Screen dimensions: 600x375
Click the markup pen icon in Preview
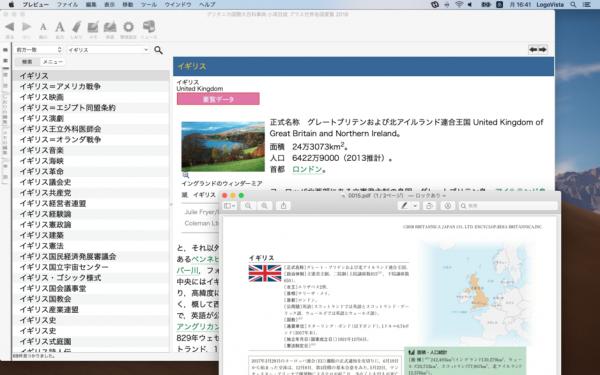click(x=404, y=206)
